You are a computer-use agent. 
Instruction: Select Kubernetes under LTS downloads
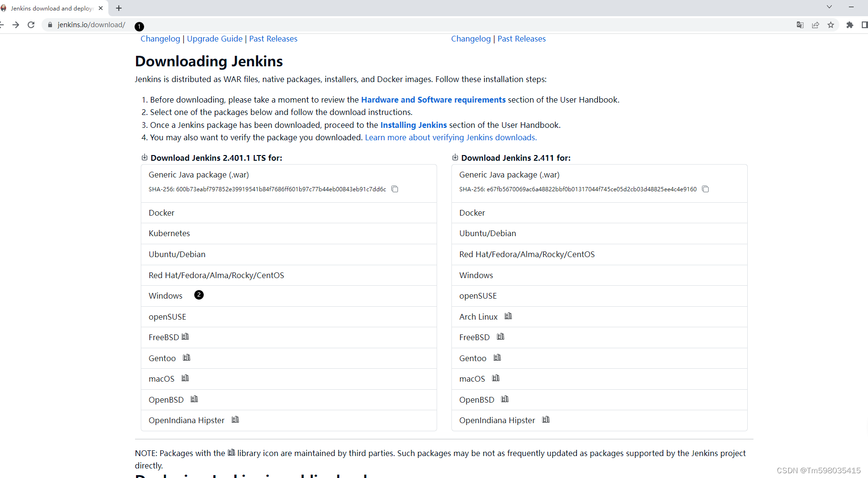[289, 233]
